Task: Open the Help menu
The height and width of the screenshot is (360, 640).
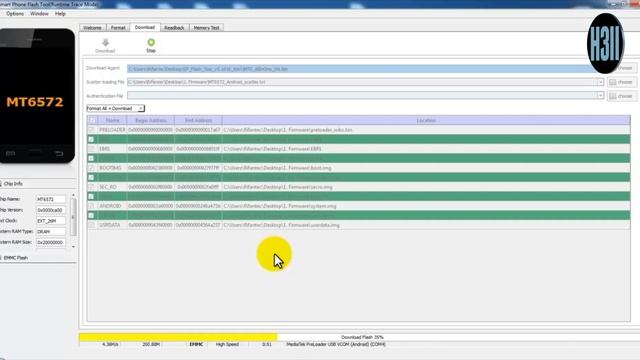Action: 60,14
